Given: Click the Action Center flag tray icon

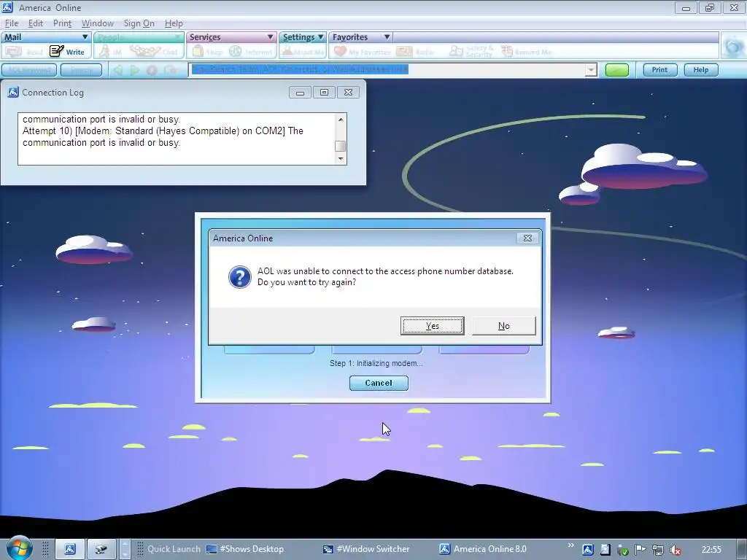Looking at the screenshot, I should pyautogui.click(x=640, y=550).
